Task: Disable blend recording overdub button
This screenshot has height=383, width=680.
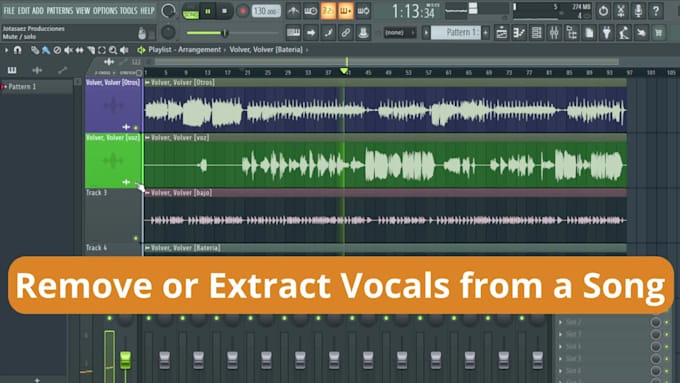Action: pyautogui.click(x=346, y=11)
